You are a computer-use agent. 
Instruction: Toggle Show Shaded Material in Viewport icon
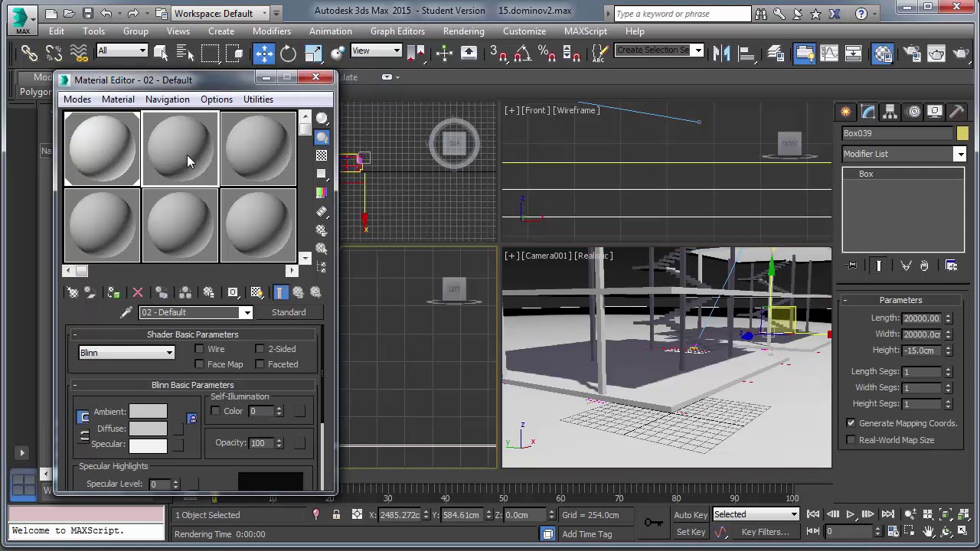coord(256,292)
